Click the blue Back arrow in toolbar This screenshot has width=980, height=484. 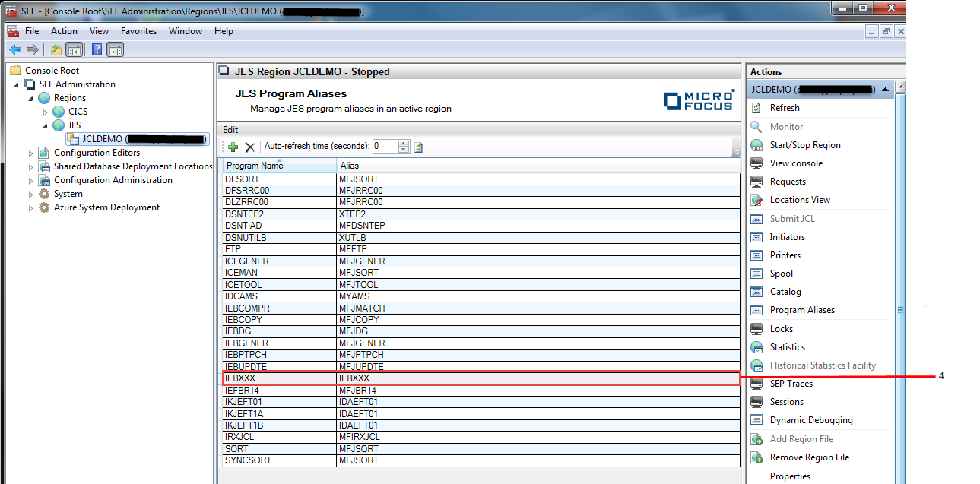pyautogui.click(x=14, y=50)
